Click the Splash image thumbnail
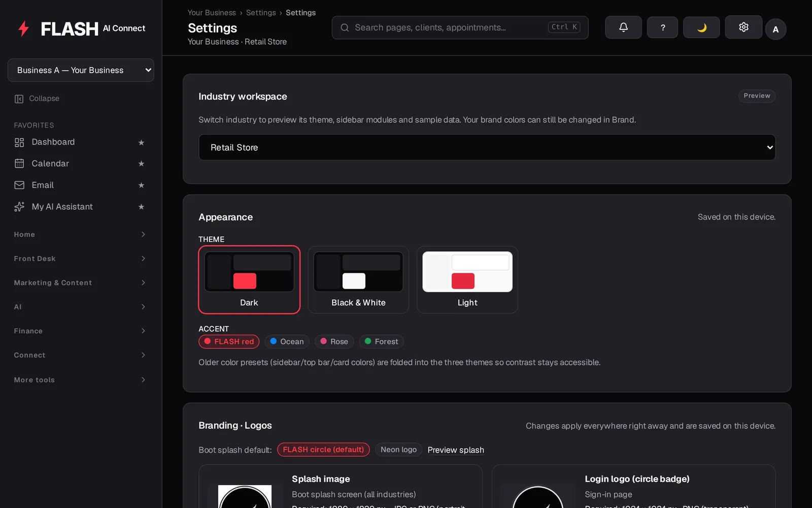Image resolution: width=812 pixels, height=508 pixels. click(x=245, y=496)
